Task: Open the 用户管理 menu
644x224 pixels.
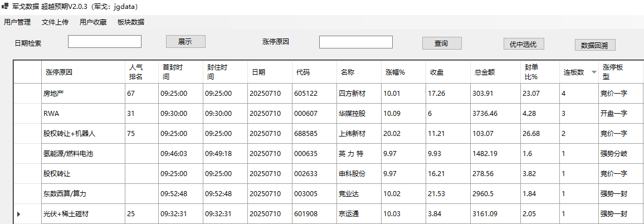Action: pos(17,22)
